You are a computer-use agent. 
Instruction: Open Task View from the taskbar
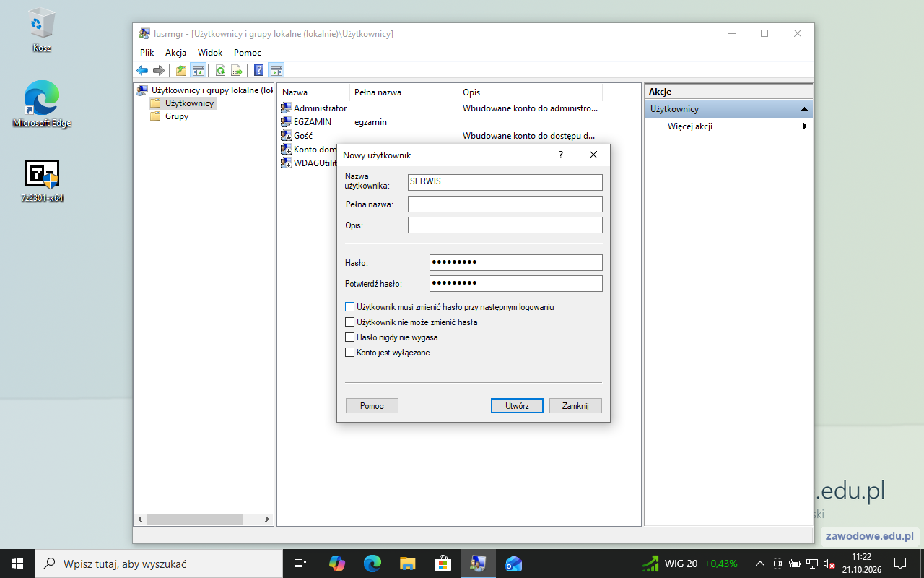point(300,564)
